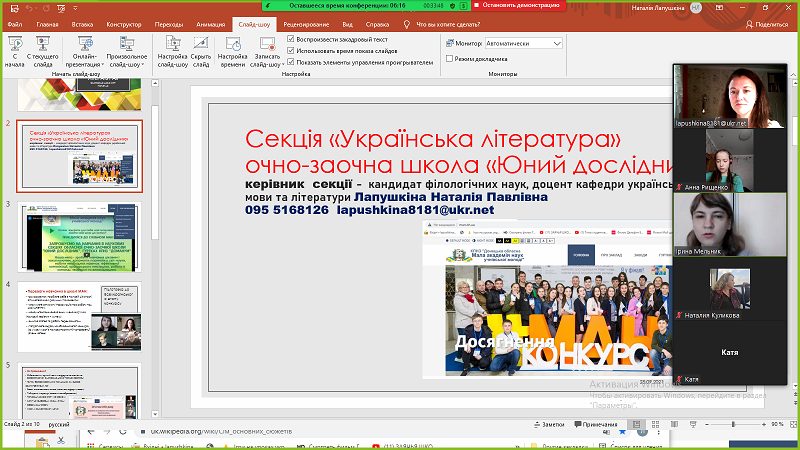
Task: Switch to slide sorter view
Action: click(x=656, y=424)
